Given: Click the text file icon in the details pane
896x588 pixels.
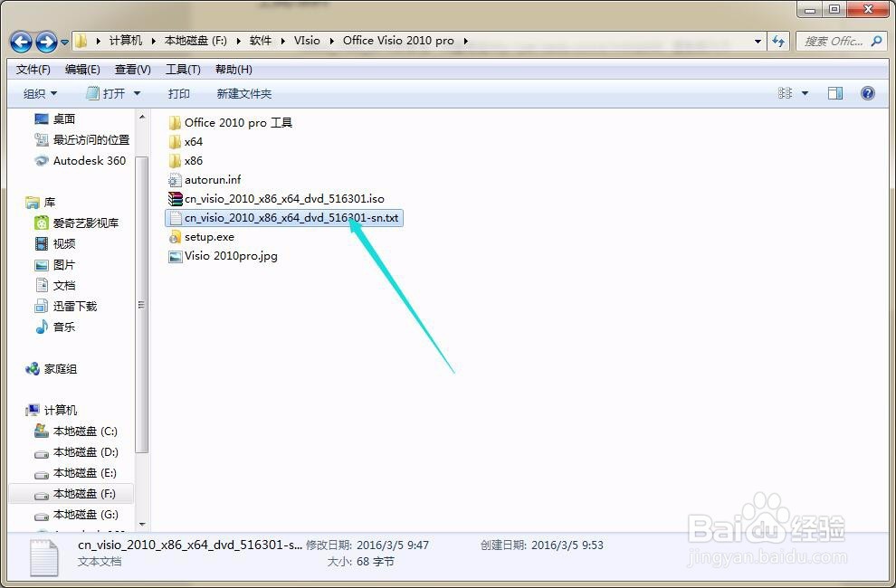Looking at the screenshot, I should pyautogui.click(x=43, y=558).
